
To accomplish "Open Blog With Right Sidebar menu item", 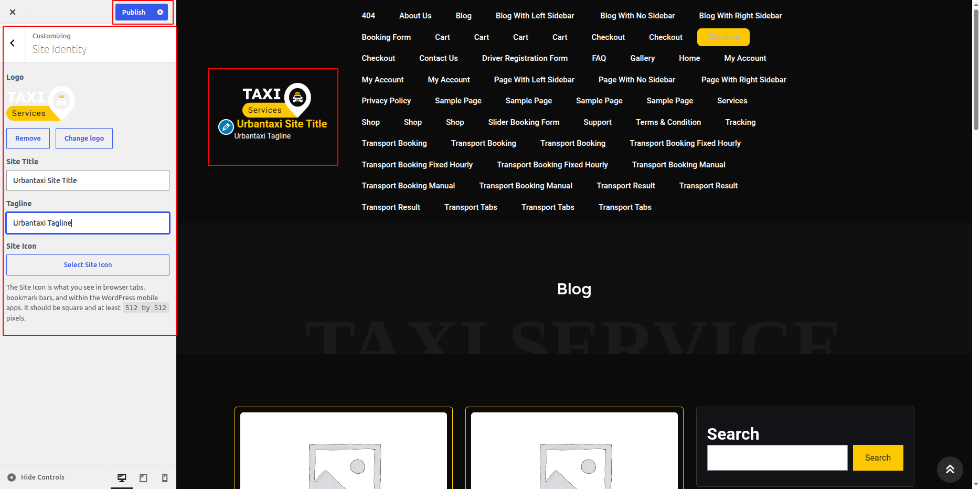I will pyautogui.click(x=740, y=16).
